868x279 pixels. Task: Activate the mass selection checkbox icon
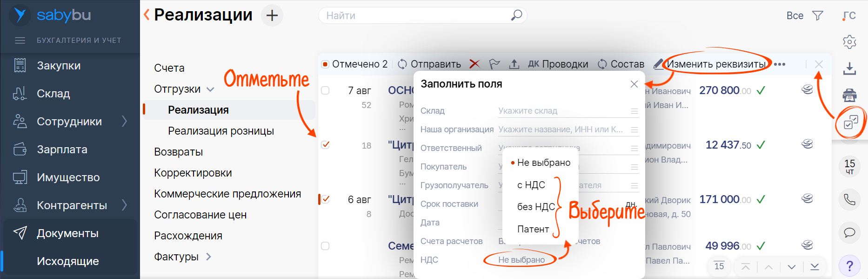tap(850, 122)
